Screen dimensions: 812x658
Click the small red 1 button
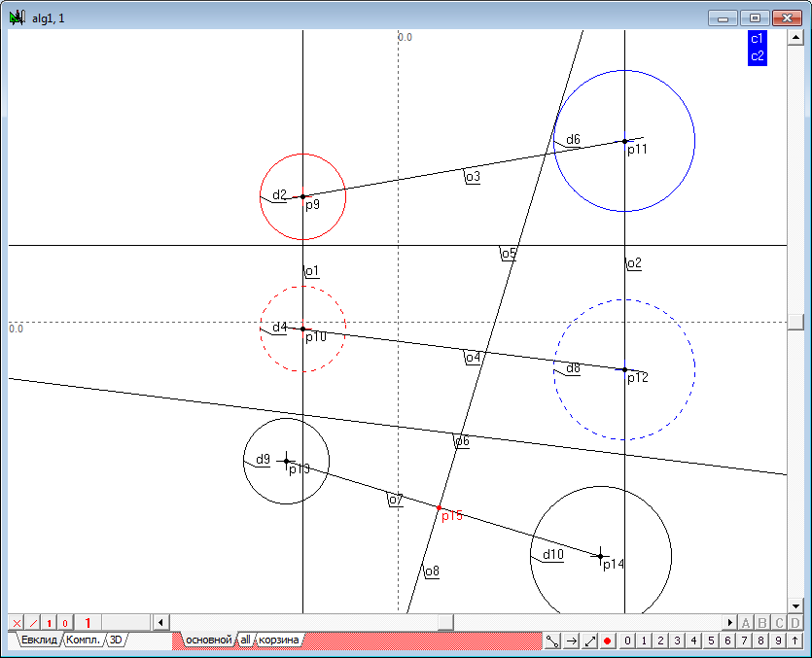point(49,623)
